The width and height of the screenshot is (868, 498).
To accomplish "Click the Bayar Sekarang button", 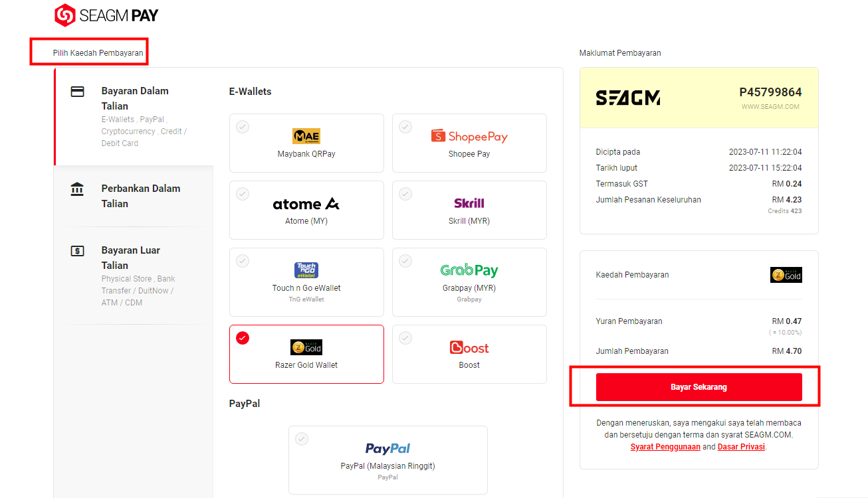I will [699, 387].
